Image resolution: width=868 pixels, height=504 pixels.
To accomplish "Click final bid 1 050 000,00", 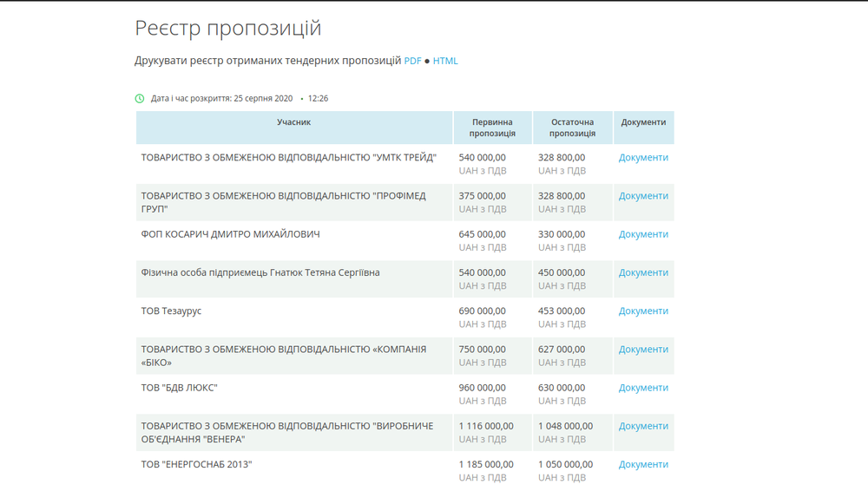I will coord(565,464).
